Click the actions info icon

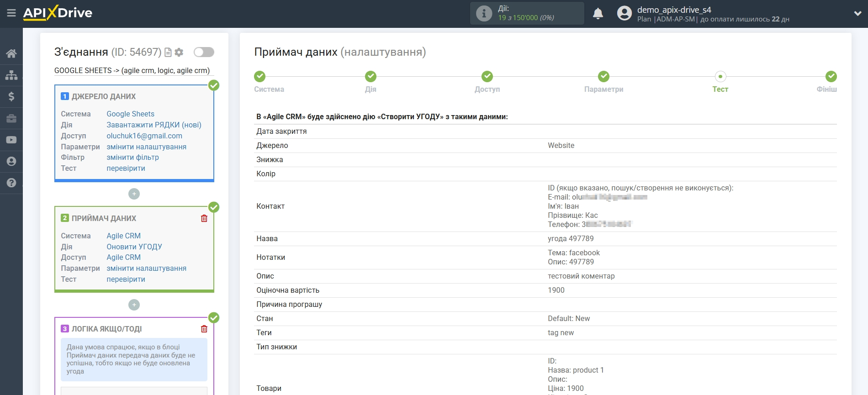click(x=484, y=13)
